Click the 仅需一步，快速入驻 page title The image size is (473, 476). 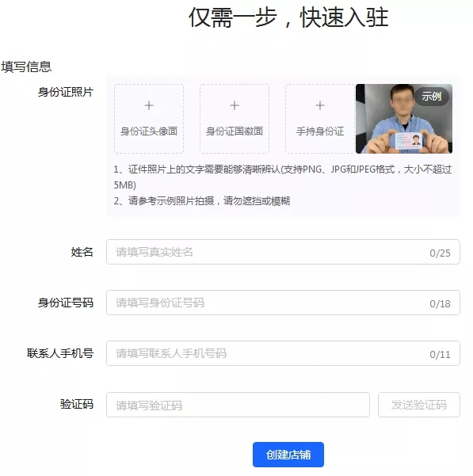coord(288,17)
